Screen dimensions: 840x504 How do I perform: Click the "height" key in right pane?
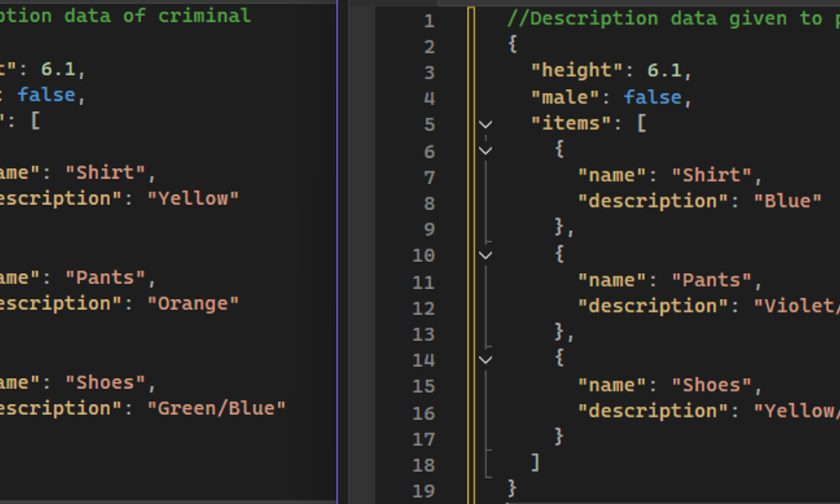point(570,71)
